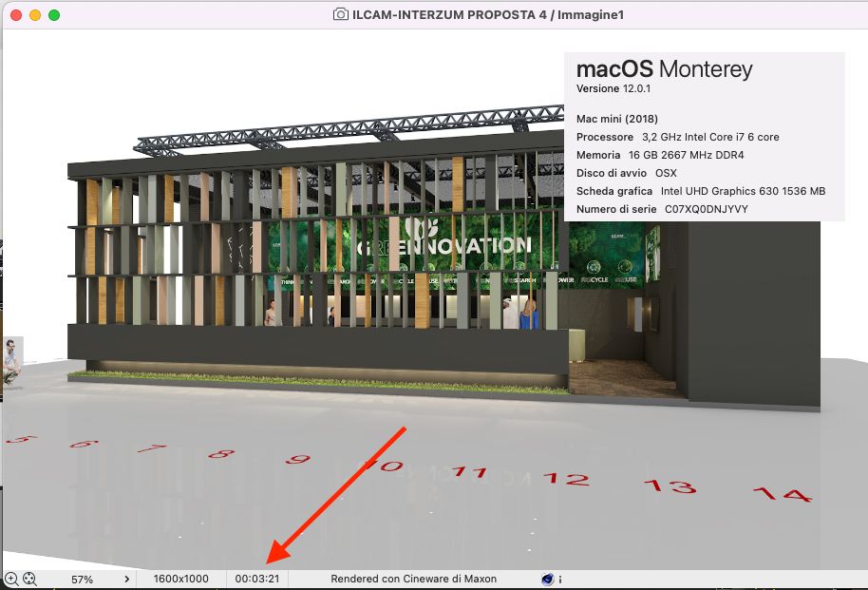The width and height of the screenshot is (868, 590).
Task: Close the render window with the red button
Action: pos(16,15)
